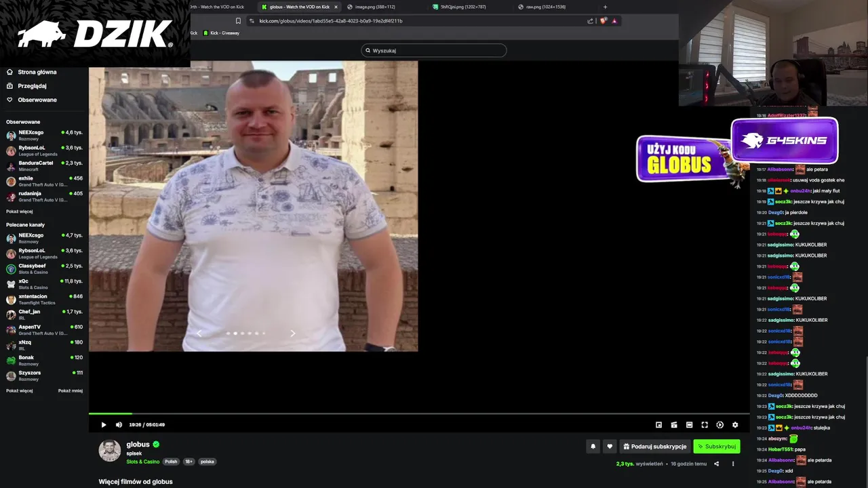Open globus channel avatar
The image size is (868, 488).
pyautogui.click(x=110, y=451)
